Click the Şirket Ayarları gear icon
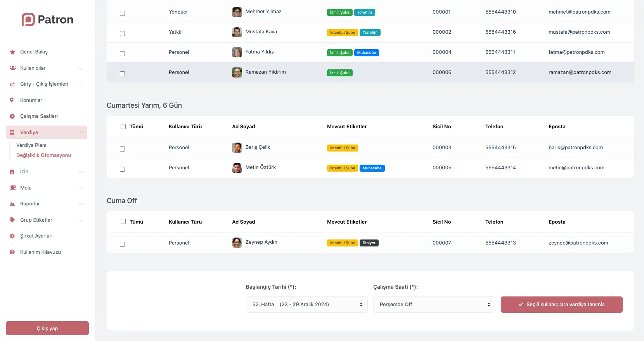The height and width of the screenshot is (341, 644). point(12,236)
